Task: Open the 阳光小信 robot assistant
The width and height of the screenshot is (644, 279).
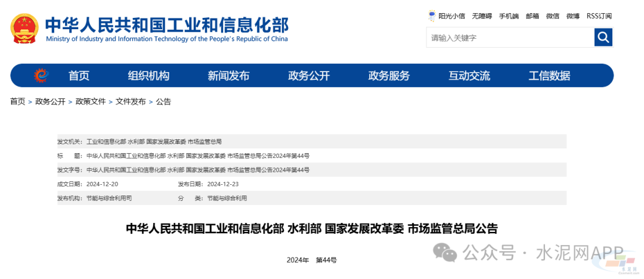Action: (x=447, y=16)
